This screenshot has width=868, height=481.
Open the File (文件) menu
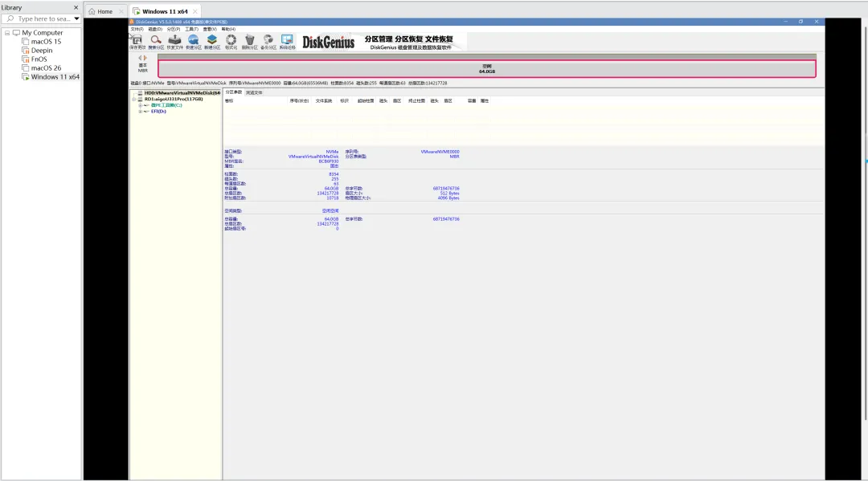(137, 29)
